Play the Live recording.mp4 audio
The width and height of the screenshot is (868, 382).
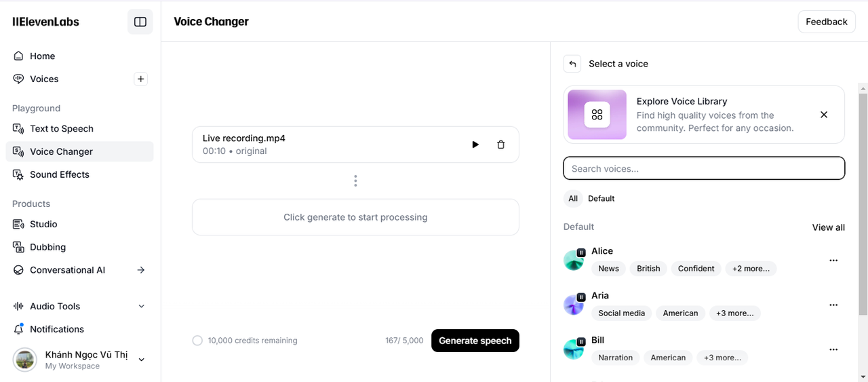pyautogui.click(x=475, y=145)
